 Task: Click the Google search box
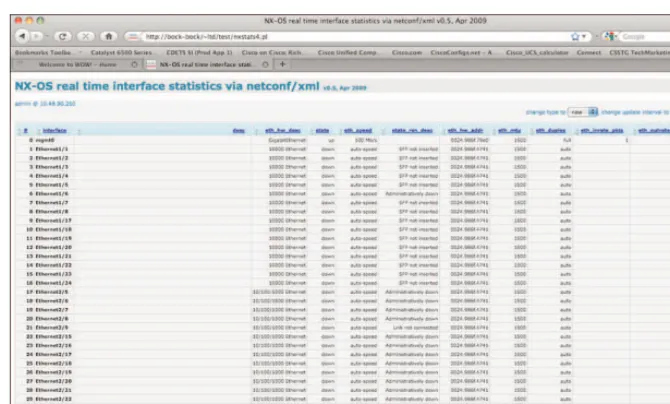coord(645,37)
